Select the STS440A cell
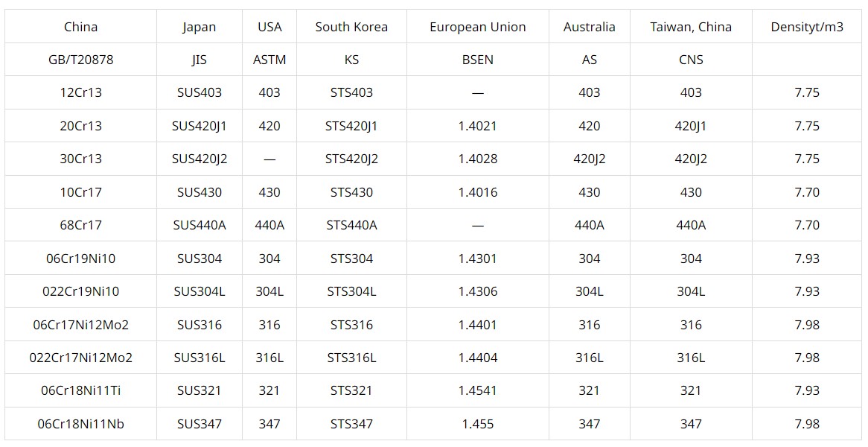This screenshot has height=447, width=868. point(351,225)
